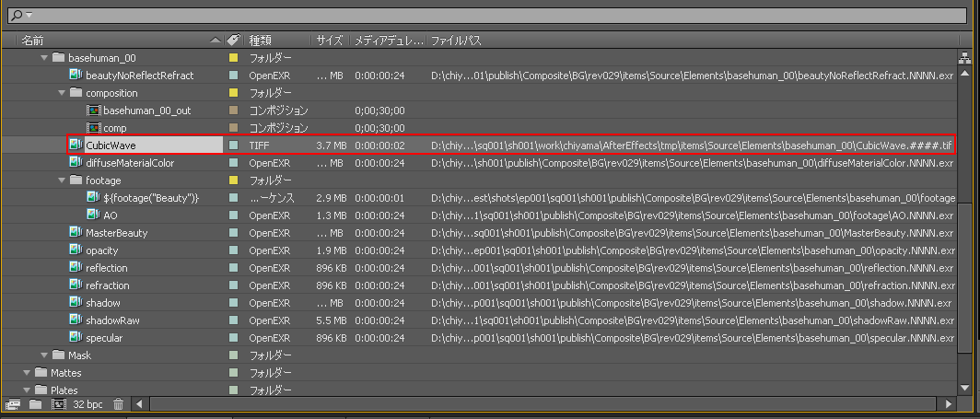The width and height of the screenshot is (980, 419).
Task: Click the Plates folder icon
Action: coord(41,390)
